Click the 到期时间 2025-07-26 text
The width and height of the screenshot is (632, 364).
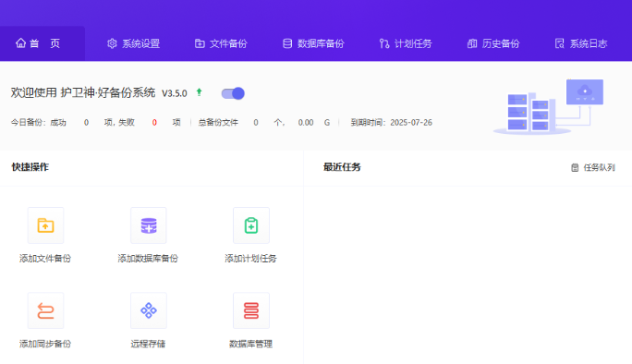tap(392, 123)
